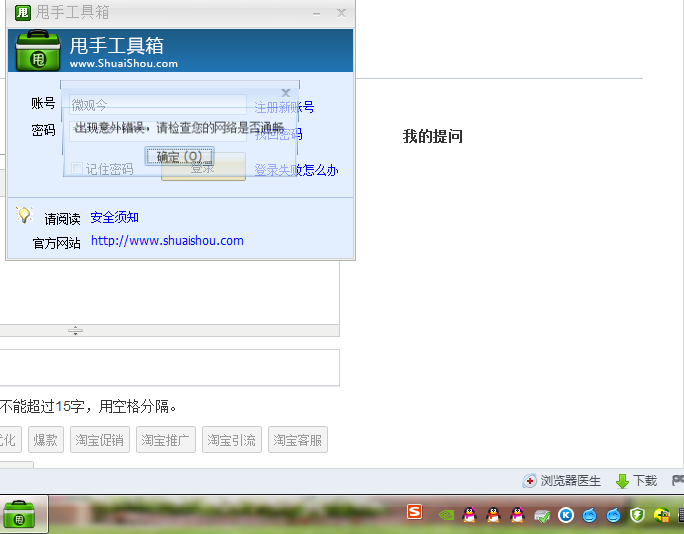Select the 淘宝促销 tag button
This screenshot has height=534, width=684.
[100, 440]
